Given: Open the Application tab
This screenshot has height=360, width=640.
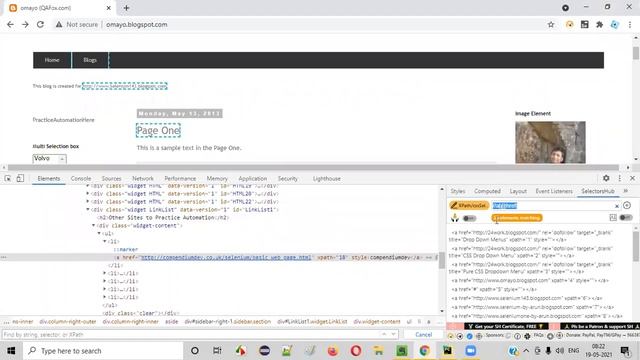Looking at the screenshot, I should point(253,178).
